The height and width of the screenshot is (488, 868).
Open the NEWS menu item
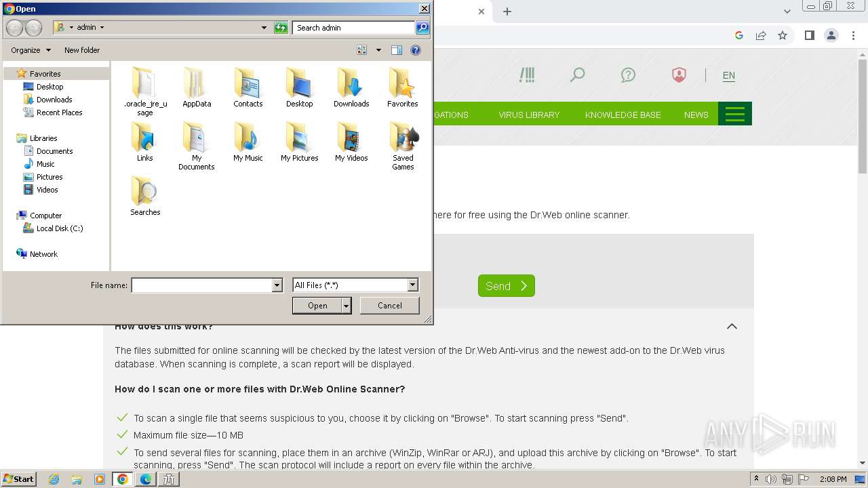point(696,115)
